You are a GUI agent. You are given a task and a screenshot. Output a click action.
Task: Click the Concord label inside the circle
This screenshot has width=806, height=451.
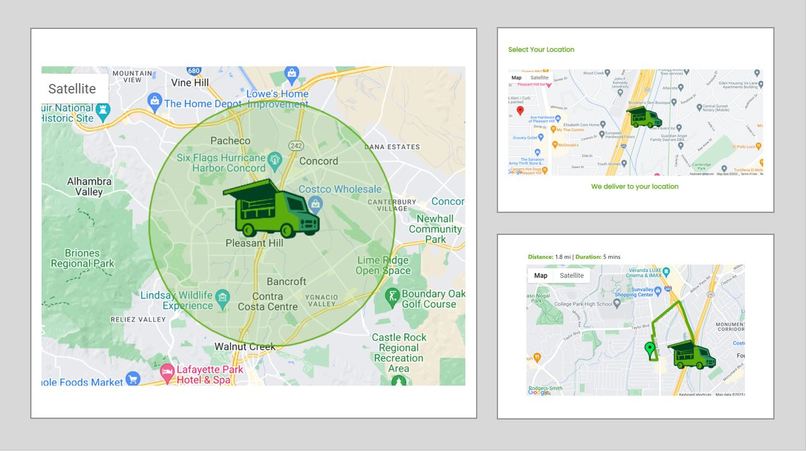point(319,161)
